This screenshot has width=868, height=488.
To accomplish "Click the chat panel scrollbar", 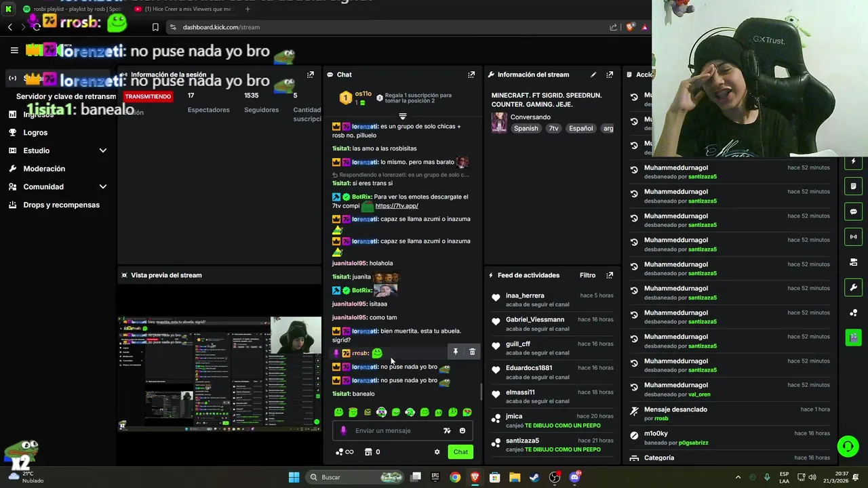I will [x=481, y=392].
